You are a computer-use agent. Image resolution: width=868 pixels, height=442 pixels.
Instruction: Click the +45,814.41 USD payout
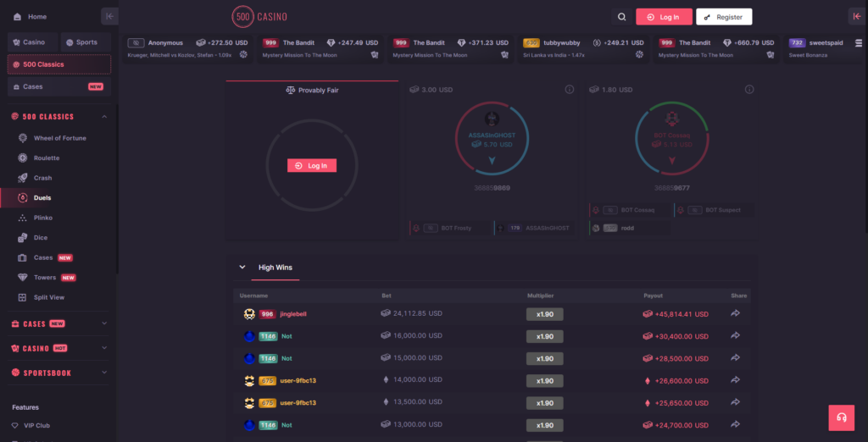click(676, 313)
